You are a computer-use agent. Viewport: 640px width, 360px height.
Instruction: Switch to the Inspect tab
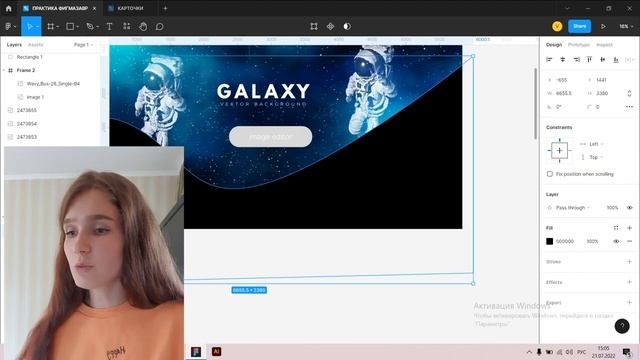tap(604, 44)
